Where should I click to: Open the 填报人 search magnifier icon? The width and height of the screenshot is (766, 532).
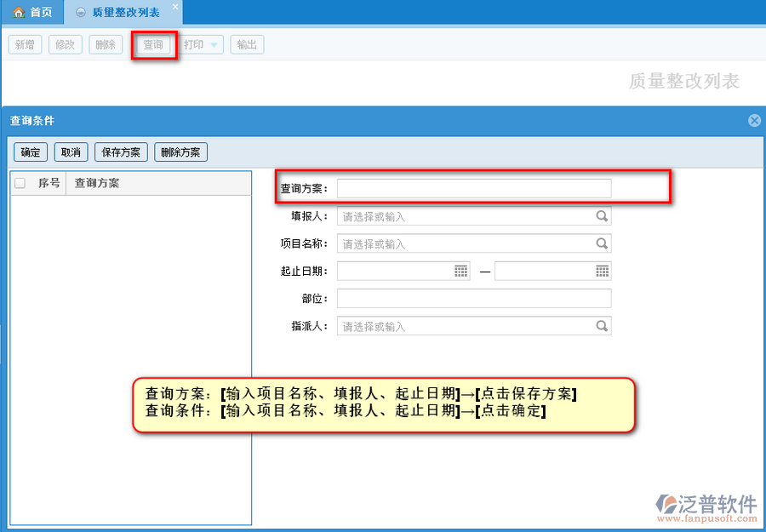tap(602, 216)
